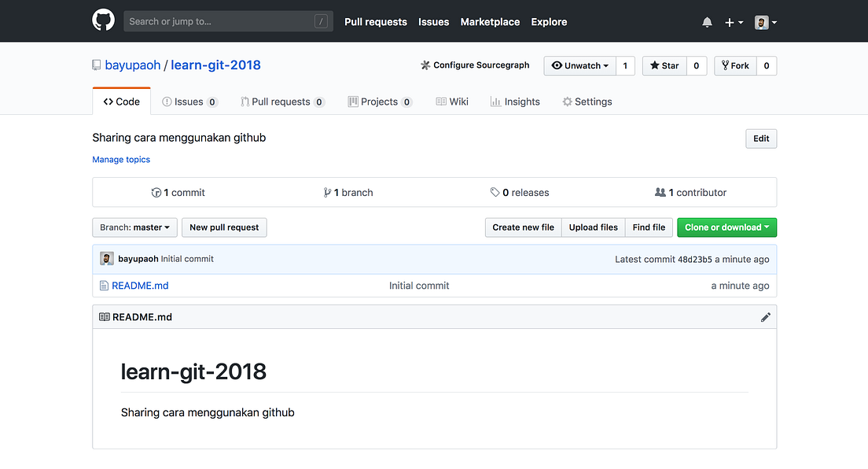Open the Branch: master dropdown
The image size is (868, 469).
tap(134, 227)
